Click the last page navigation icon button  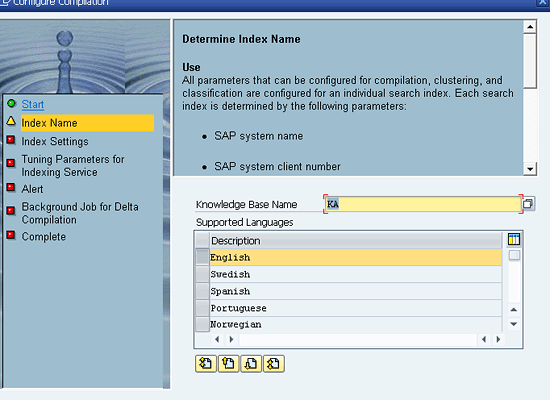(274, 364)
